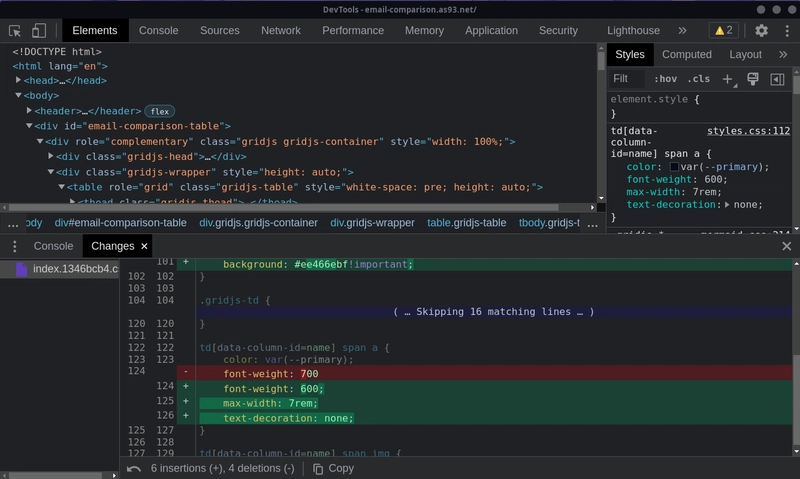The image size is (800, 479).
Task: Toggle computed styles sidebar icon
Action: point(777,79)
